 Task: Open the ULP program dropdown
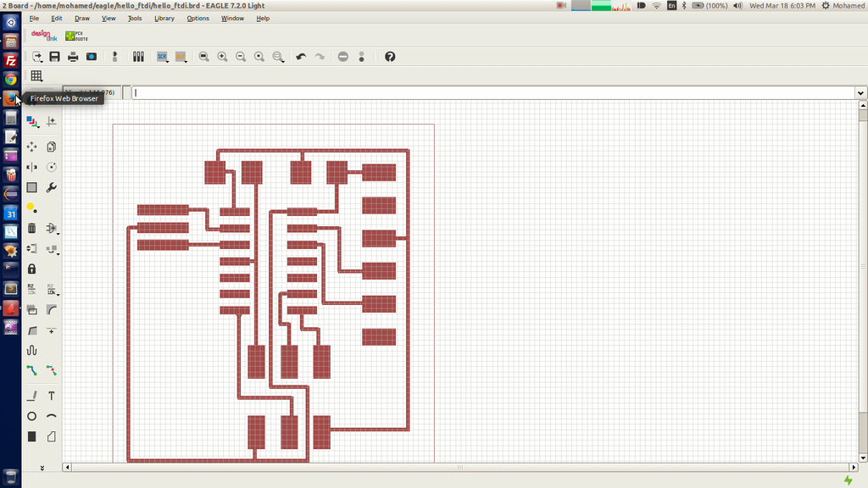click(181, 57)
